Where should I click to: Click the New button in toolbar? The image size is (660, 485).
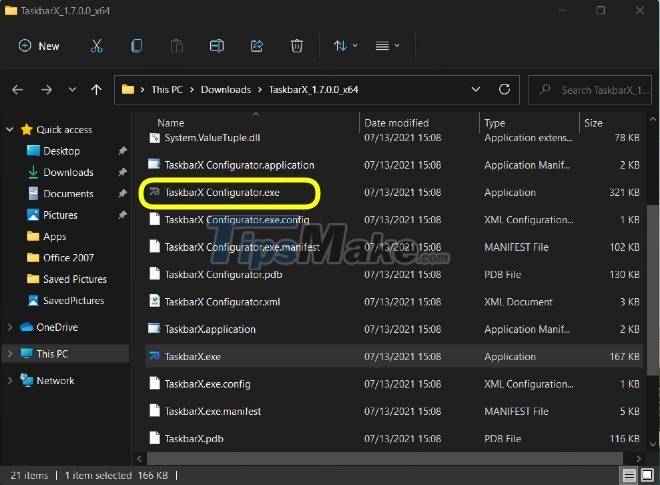pos(39,46)
